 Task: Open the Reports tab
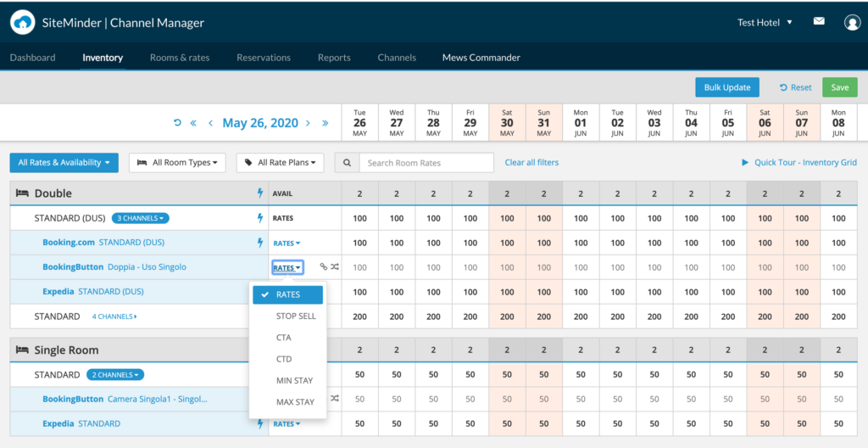click(x=334, y=57)
